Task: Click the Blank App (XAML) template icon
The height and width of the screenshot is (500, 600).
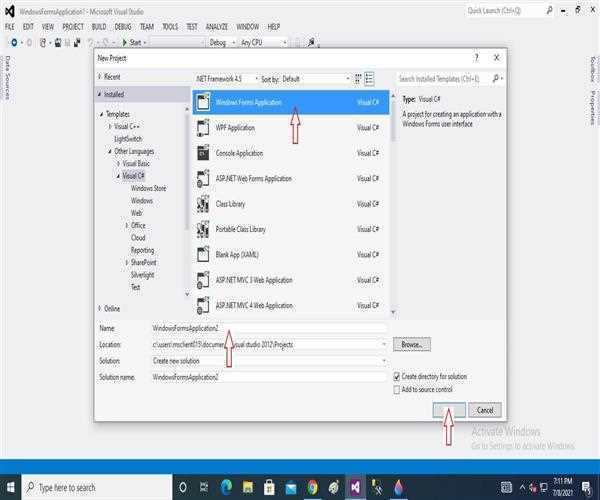Action: tap(204, 254)
